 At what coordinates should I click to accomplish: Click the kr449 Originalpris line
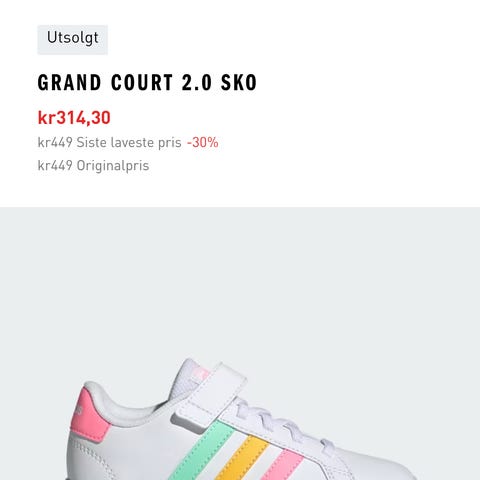[93, 166]
